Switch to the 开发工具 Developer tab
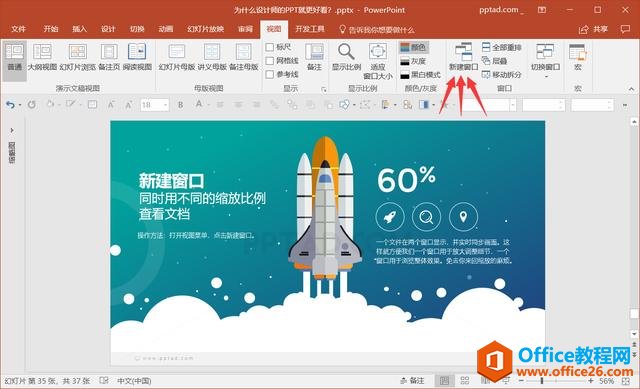The image size is (640, 389). (x=310, y=29)
